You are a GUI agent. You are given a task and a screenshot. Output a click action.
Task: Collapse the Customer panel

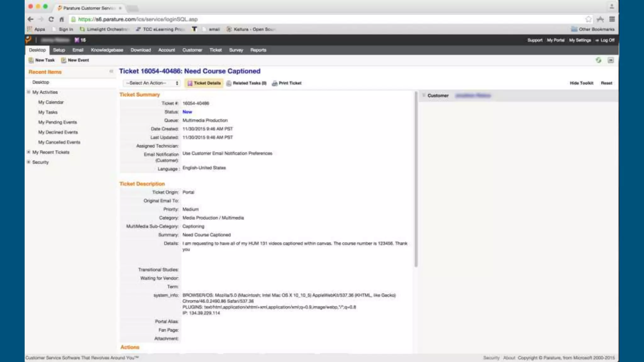coord(424,95)
